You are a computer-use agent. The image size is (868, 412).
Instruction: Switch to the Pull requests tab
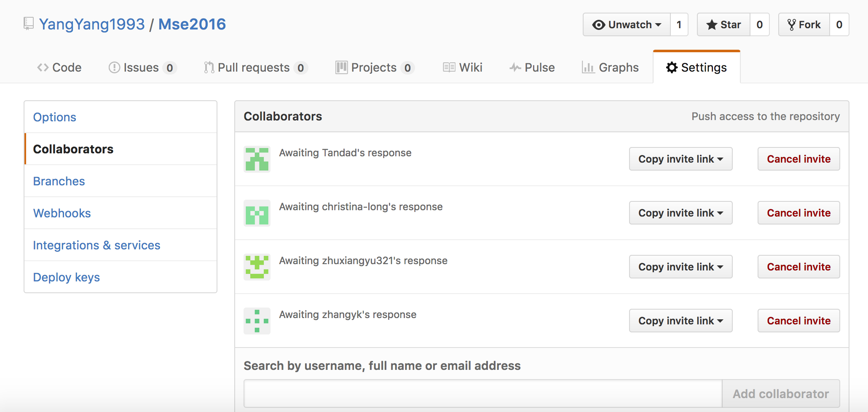click(256, 67)
